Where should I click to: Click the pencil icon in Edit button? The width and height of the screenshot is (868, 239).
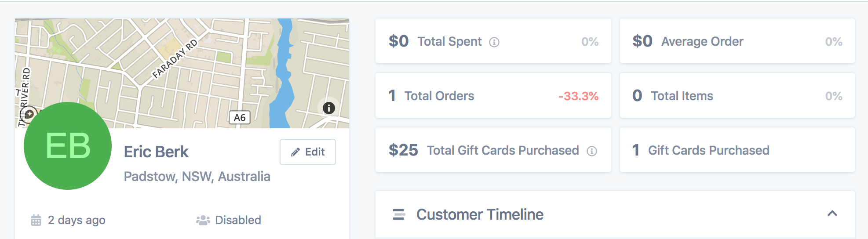point(295,152)
